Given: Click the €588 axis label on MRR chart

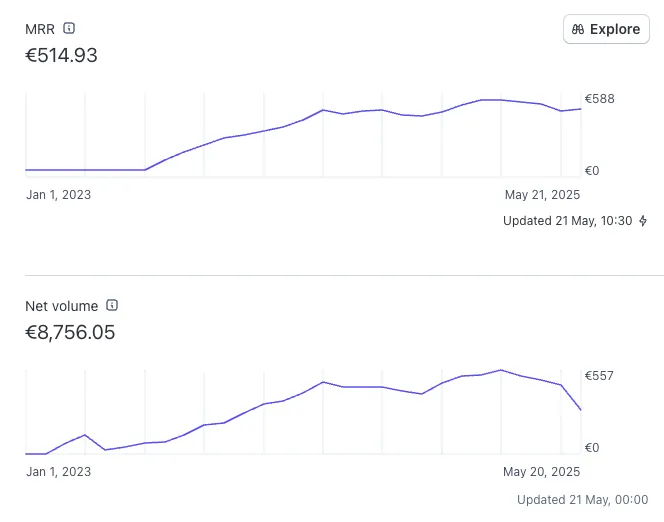Looking at the screenshot, I should [599, 99].
